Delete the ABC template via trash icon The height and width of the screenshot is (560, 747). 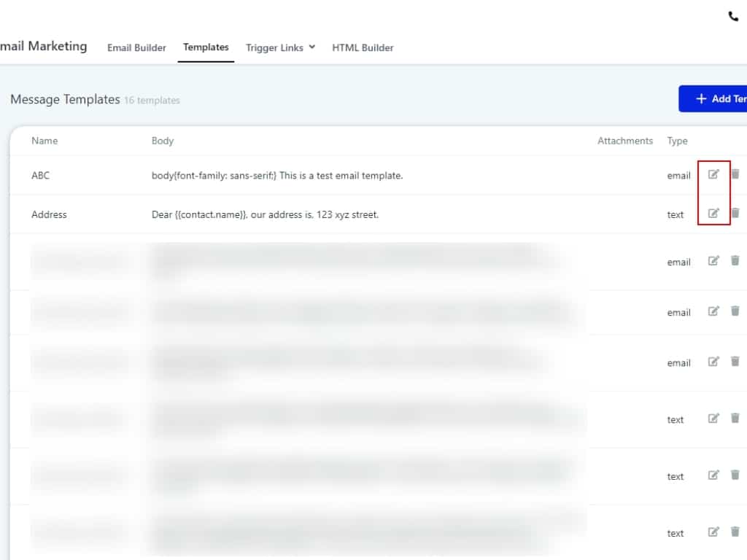coord(735,174)
